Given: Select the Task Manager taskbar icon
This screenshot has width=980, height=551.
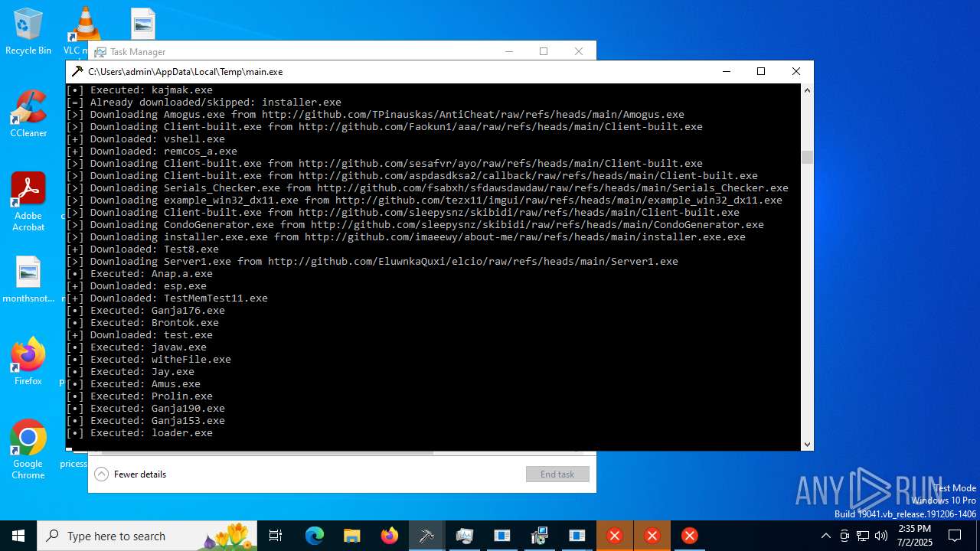Looking at the screenshot, I should pos(464,536).
